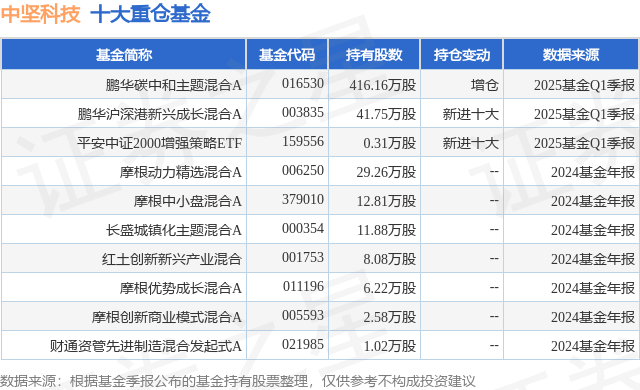Image resolution: width=640 pixels, height=390 pixels.
Task: Click the 十大重仓基金 heading
Action: pos(150,14)
